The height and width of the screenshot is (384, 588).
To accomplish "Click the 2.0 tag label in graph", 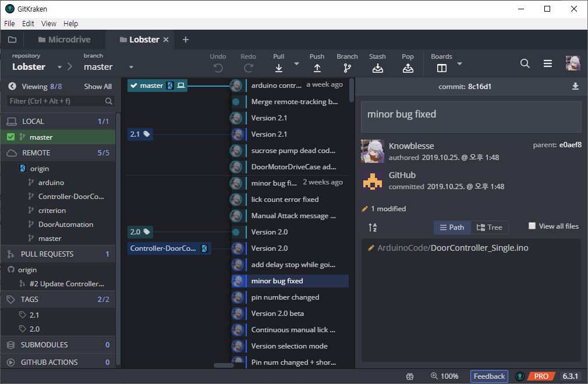I will click(x=140, y=232).
